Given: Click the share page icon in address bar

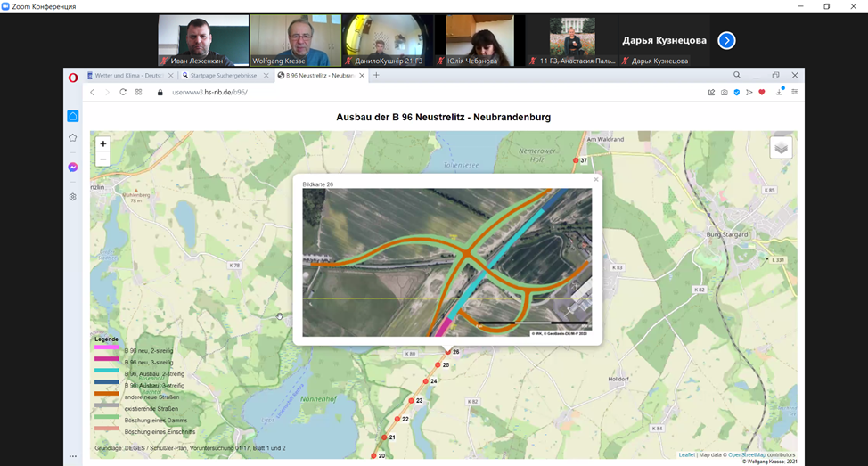Looking at the screenshot, I should [711, 93].
